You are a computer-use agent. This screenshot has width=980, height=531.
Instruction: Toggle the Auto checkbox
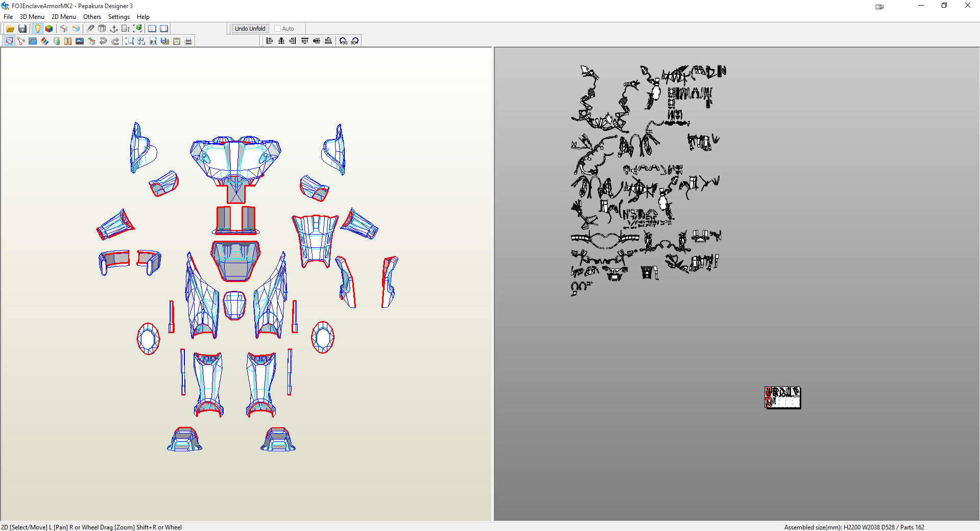(x=278, y=29)
